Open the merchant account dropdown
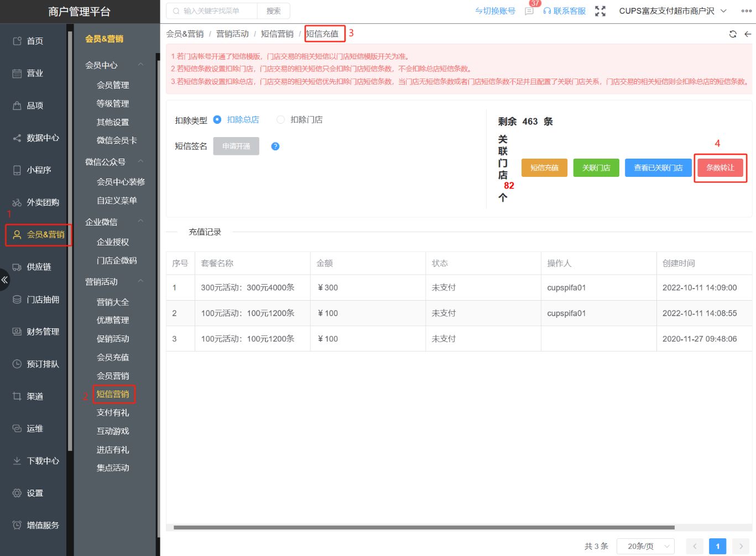Viewport: 756px width, 556px height. coord(673,11)
